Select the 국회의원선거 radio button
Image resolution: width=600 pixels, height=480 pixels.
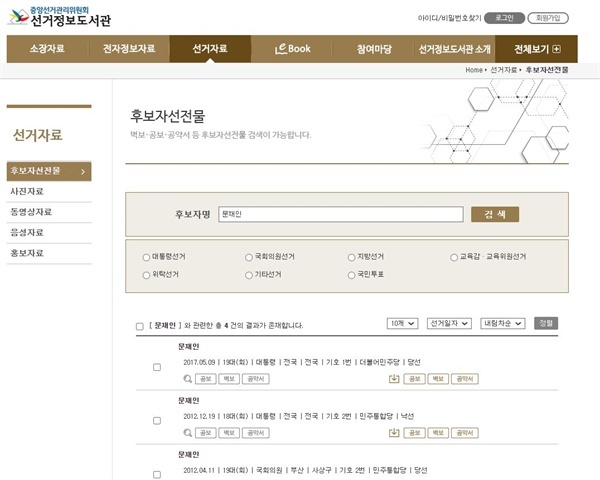point(248,256)
